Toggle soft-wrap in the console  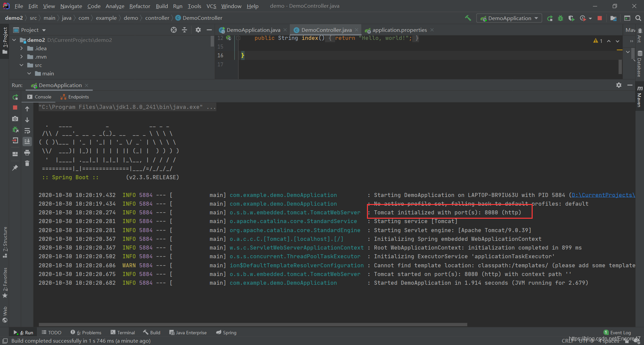(x=27, y=131)
